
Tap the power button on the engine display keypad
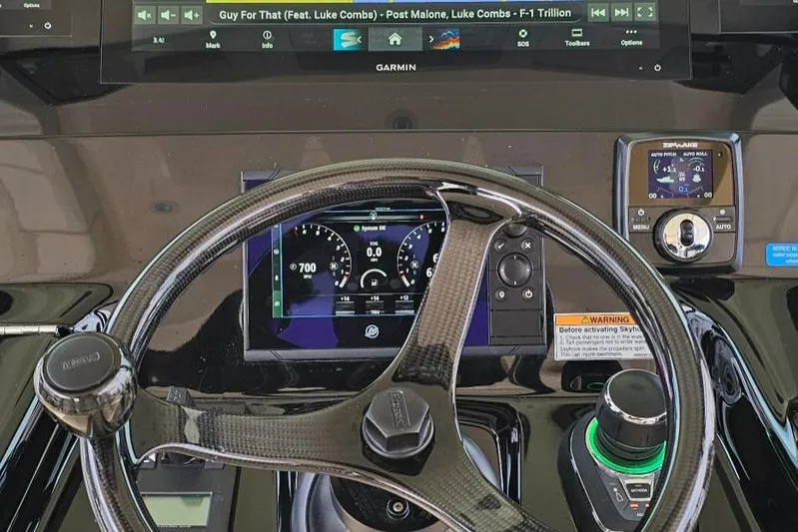[528, 294]
